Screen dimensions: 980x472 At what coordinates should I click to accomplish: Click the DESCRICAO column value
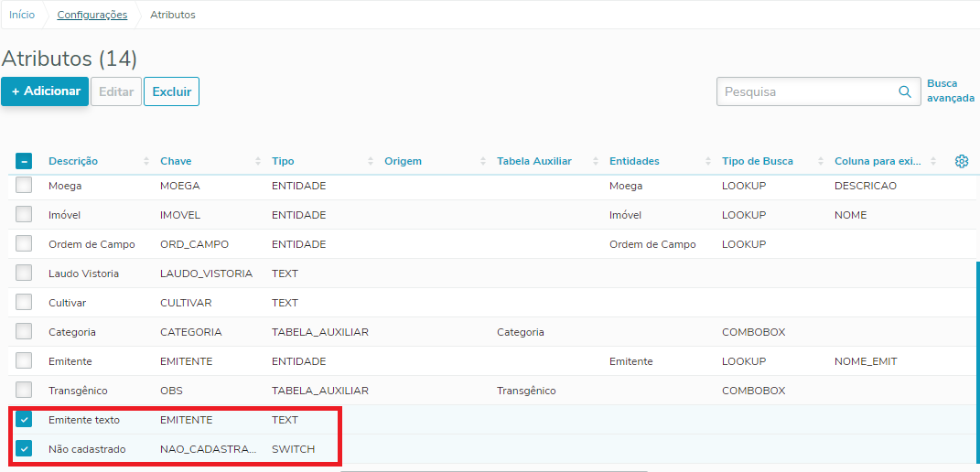click(866, 186)
